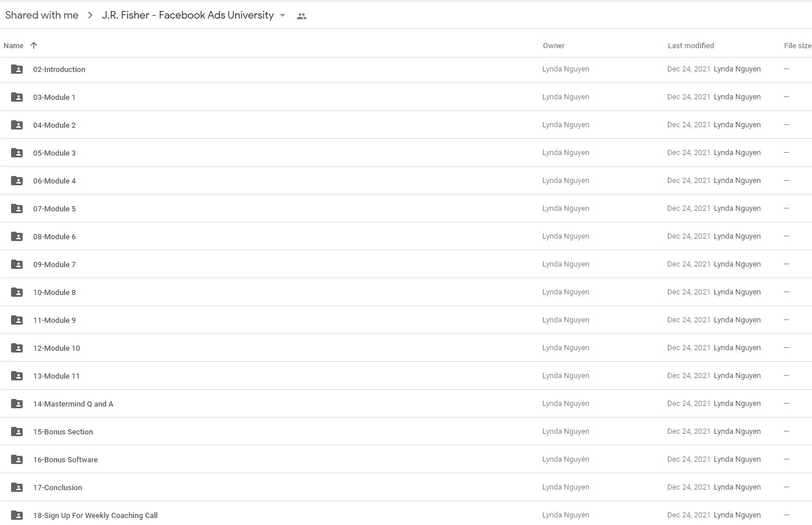Sort by Last modified column header

click(691, 45)
